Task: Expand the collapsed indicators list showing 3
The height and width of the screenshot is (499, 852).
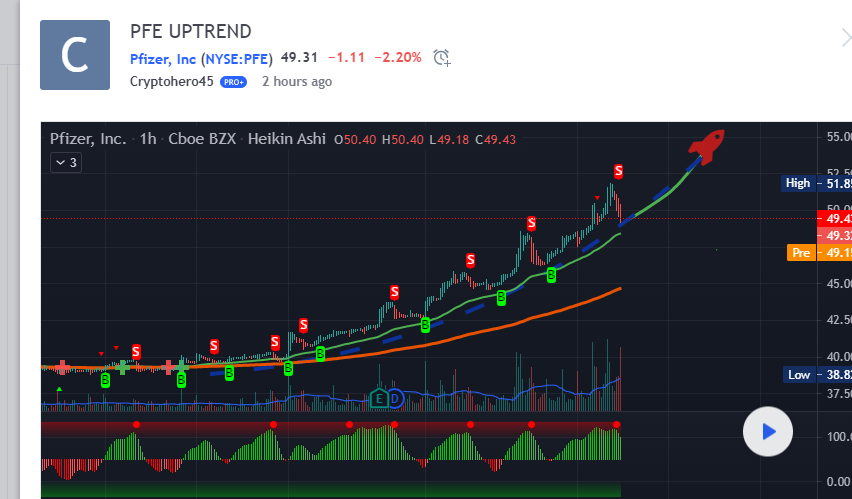Action: coord(65,162)
